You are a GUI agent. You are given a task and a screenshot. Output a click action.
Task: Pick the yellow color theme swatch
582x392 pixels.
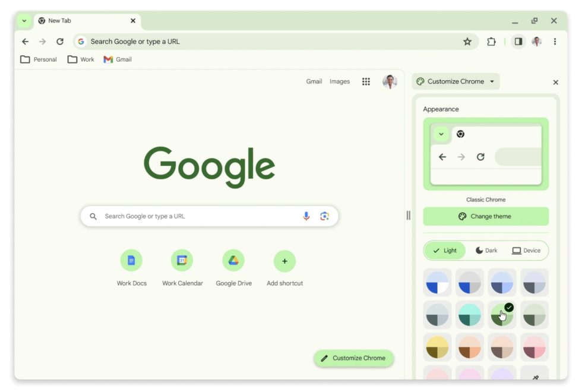pos(437,347)
